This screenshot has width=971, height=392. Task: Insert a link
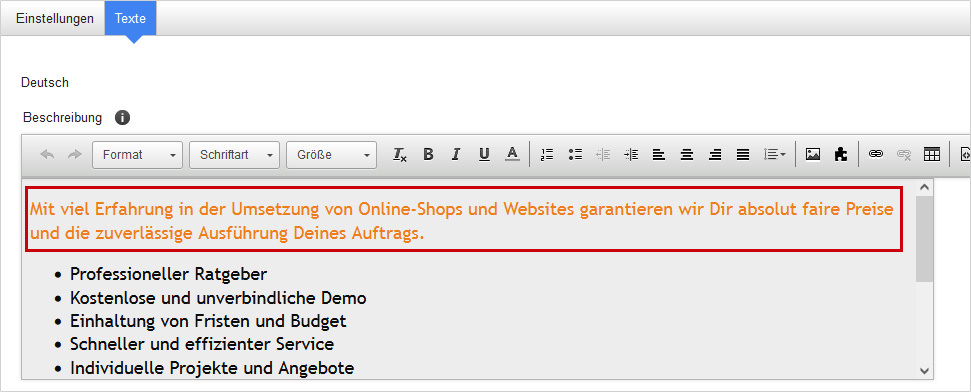click(x=876, y=155)
